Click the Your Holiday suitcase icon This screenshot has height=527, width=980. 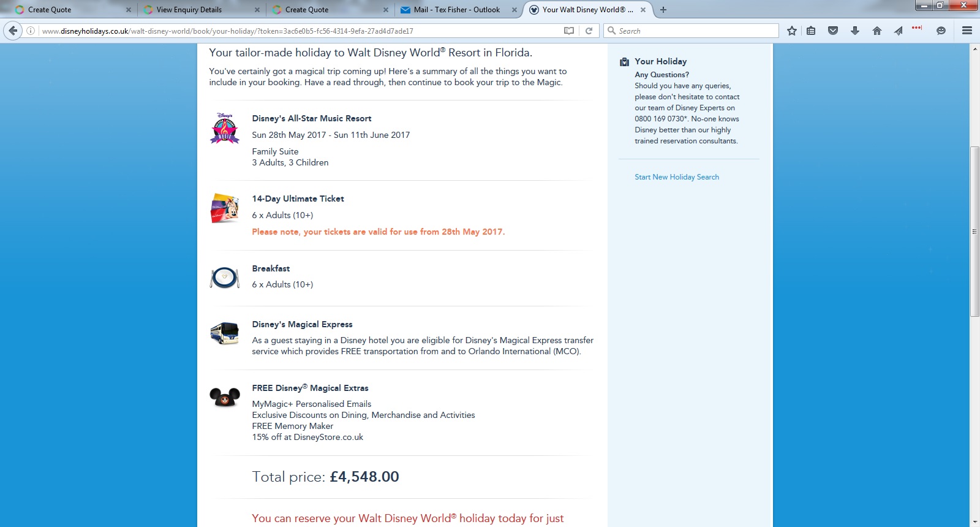[x=624, y=62]
